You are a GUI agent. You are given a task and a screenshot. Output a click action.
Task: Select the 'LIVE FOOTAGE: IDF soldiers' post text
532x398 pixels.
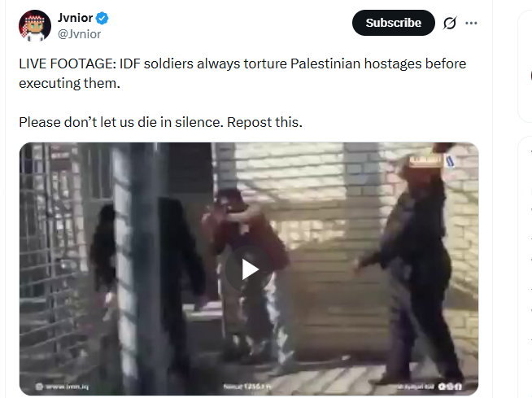click(x=242, y=73)
